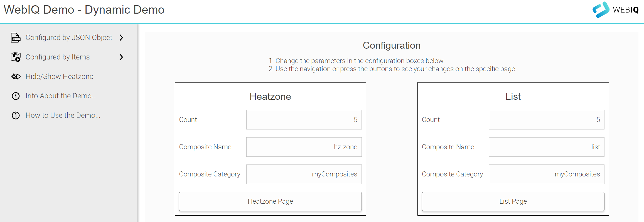The height and width of the screenshot is (222, 644).
Task: Go to the List Page button
Action: [x=513, y=201]
